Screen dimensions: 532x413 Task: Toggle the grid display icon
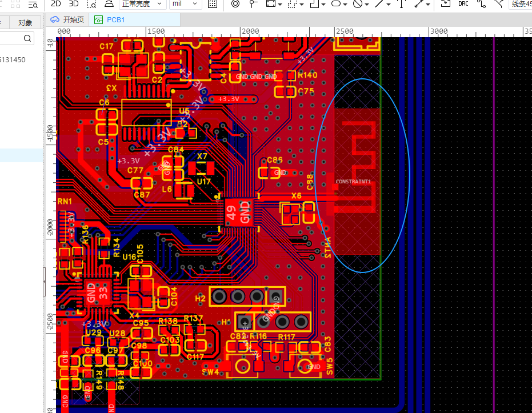click(213, 4)
